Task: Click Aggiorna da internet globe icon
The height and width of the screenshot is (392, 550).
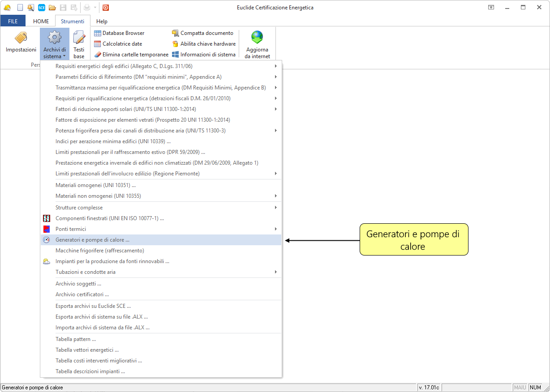Action: 257,38
